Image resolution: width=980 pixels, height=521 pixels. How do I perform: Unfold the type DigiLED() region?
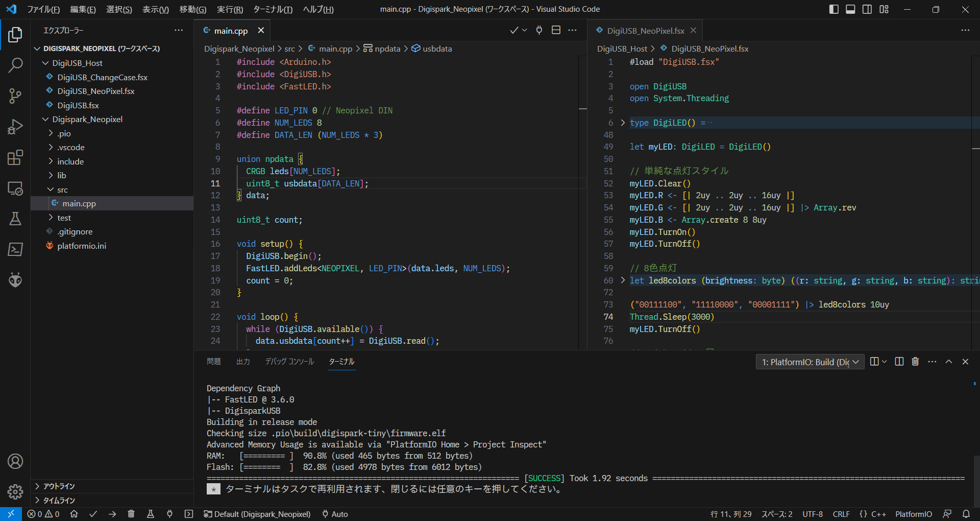pos(623,123)
